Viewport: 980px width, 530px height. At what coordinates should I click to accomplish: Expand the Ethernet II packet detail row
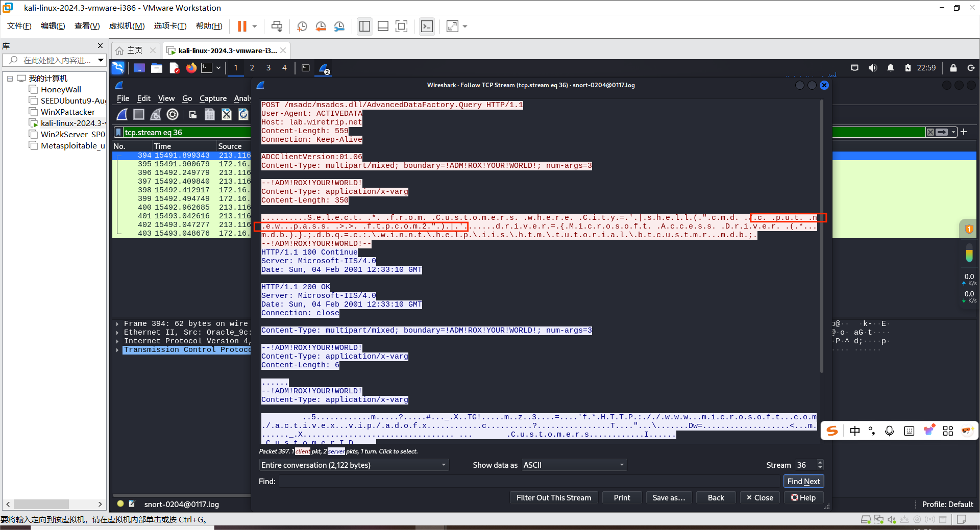click(118, 333)
